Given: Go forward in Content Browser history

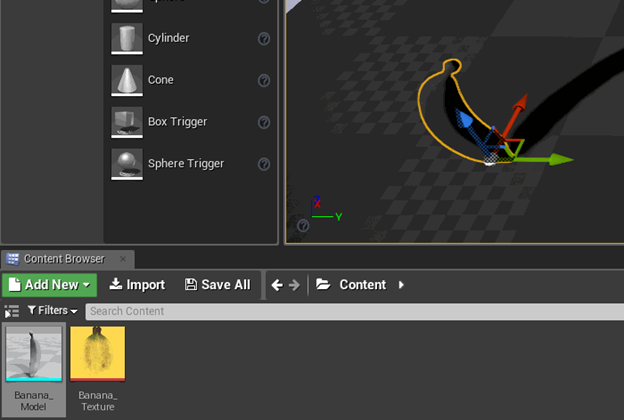Looking at the screenshot, I should 294,285.
